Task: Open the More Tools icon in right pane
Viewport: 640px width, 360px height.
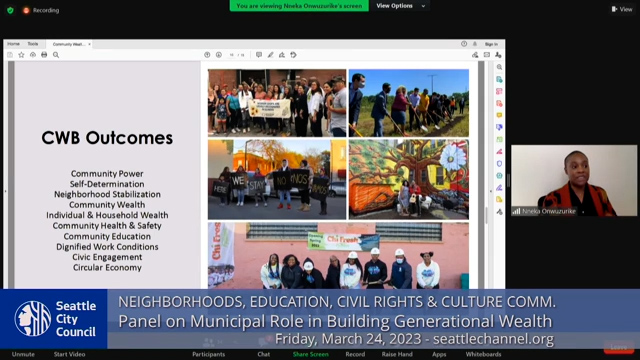Action: (x=499, y=212)
